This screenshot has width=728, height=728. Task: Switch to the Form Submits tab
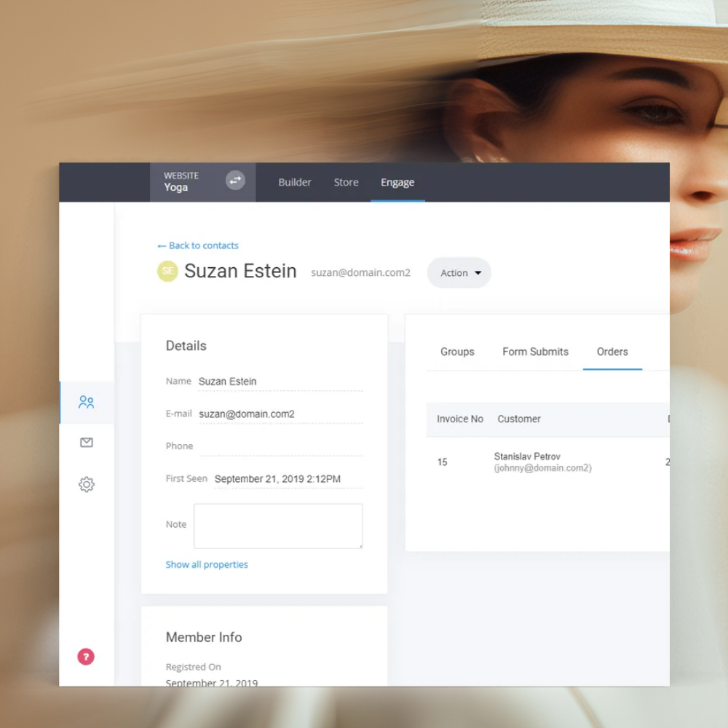535,352
